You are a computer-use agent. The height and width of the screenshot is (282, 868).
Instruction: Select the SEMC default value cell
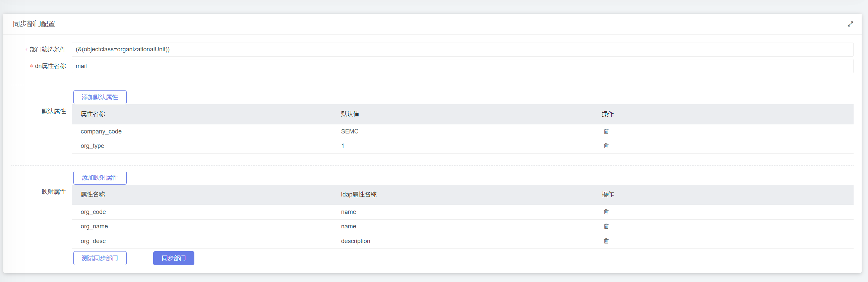tap(350, 131)
